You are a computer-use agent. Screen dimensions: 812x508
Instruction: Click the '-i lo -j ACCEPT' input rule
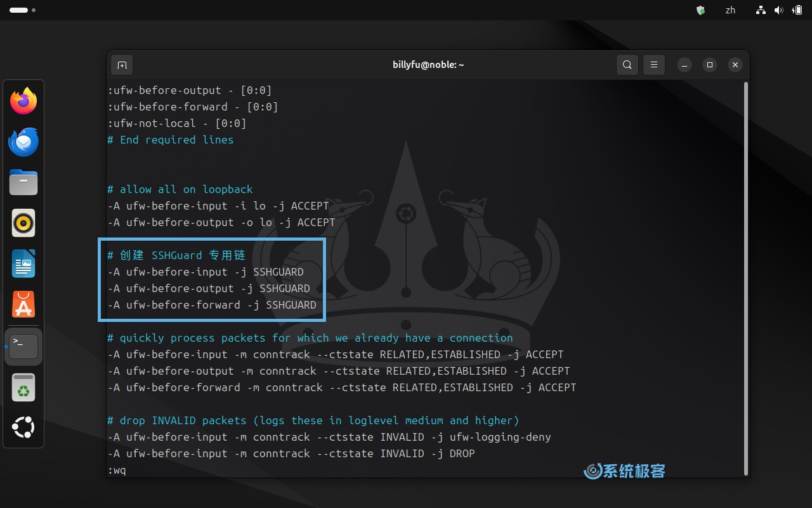218,206
